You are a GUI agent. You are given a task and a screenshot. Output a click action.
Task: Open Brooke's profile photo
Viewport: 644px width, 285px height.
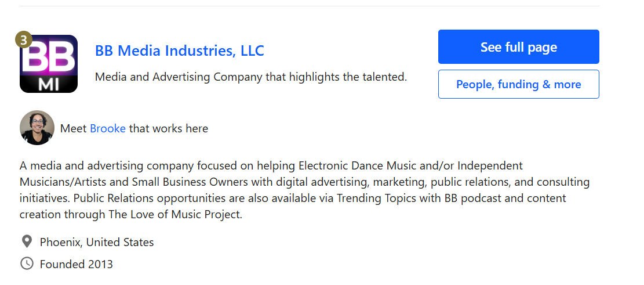(37, 128)
